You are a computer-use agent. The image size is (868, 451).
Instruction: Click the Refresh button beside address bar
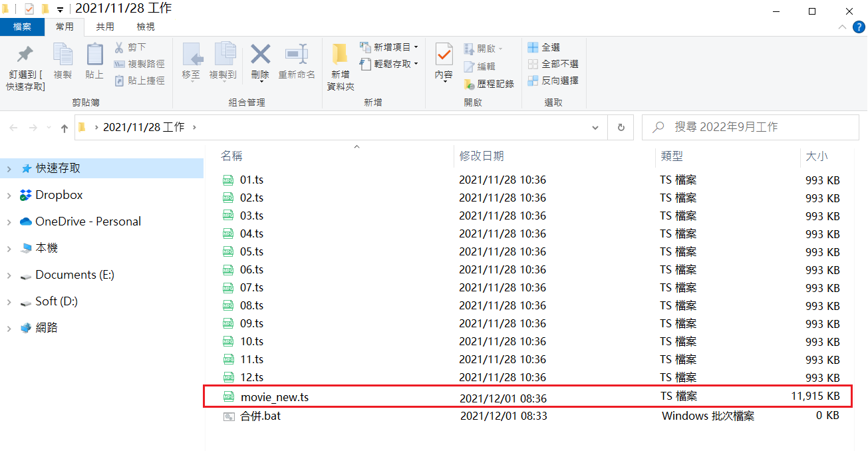pyautogui.click(x=621, y=127)
